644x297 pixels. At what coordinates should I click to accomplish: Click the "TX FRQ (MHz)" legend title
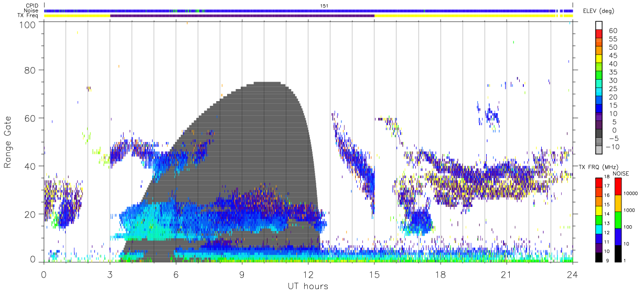point(598,167)
